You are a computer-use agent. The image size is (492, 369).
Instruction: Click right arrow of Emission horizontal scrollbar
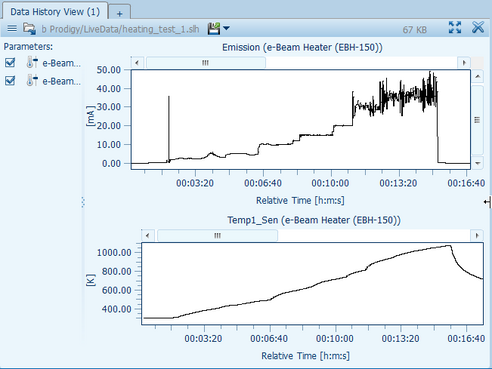pyautogui.click(x=464, y=62)
